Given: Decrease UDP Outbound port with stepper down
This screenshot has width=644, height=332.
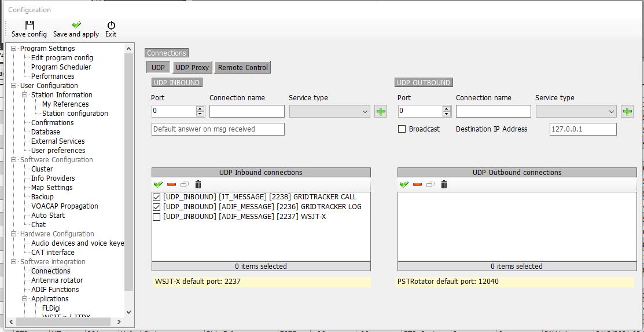Looking at the screenshot, I should pyautogui.click(x=447, y=114).
